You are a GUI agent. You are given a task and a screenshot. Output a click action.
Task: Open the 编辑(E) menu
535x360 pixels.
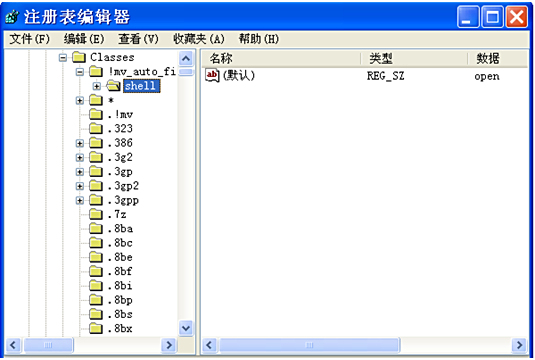pyautogui.click(x=84, y=39)
